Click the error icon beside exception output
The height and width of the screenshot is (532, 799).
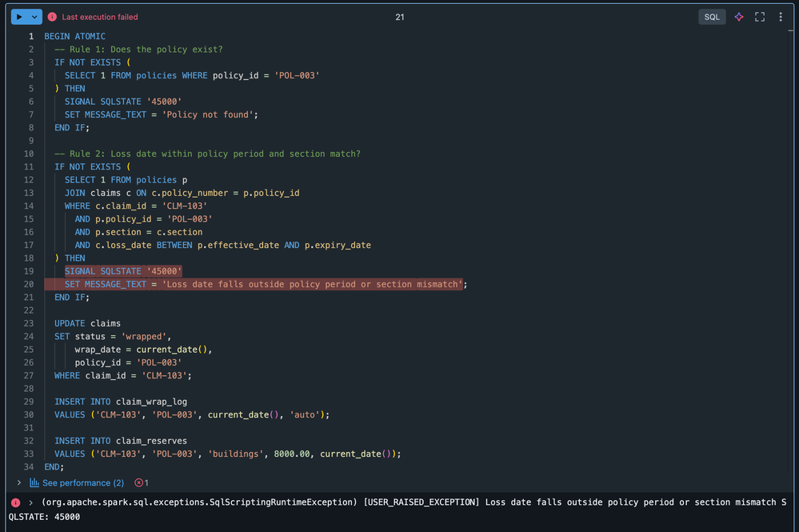[15, 502]
